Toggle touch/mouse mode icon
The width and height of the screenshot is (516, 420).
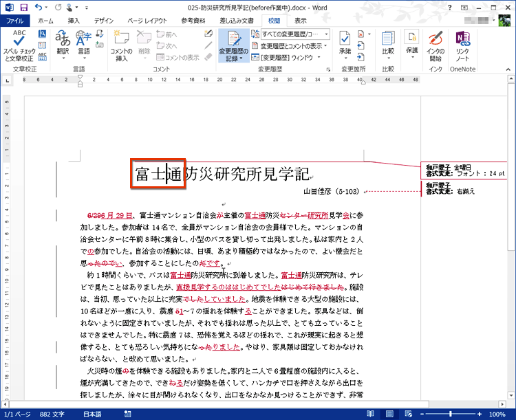[x=69, y=8]
